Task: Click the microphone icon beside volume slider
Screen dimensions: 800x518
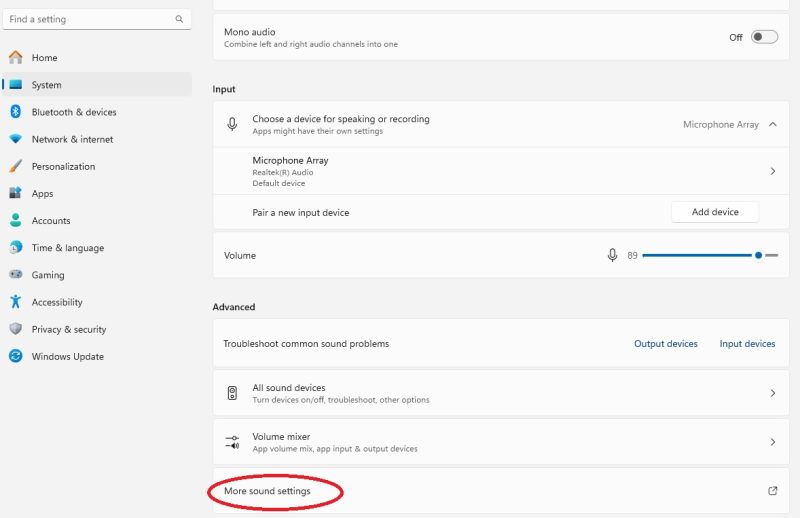Action: (x=612, y=256)
